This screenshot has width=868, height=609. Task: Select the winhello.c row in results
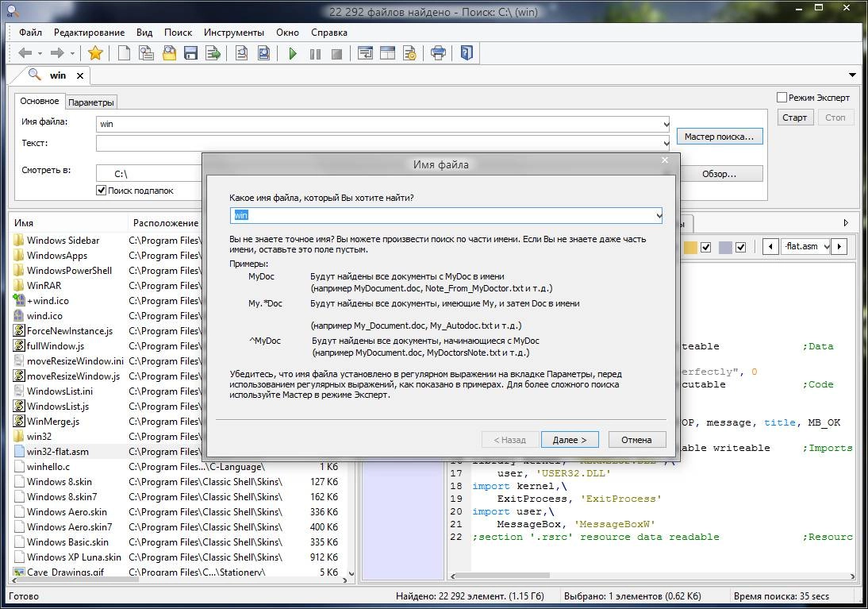tap(176, 467)
